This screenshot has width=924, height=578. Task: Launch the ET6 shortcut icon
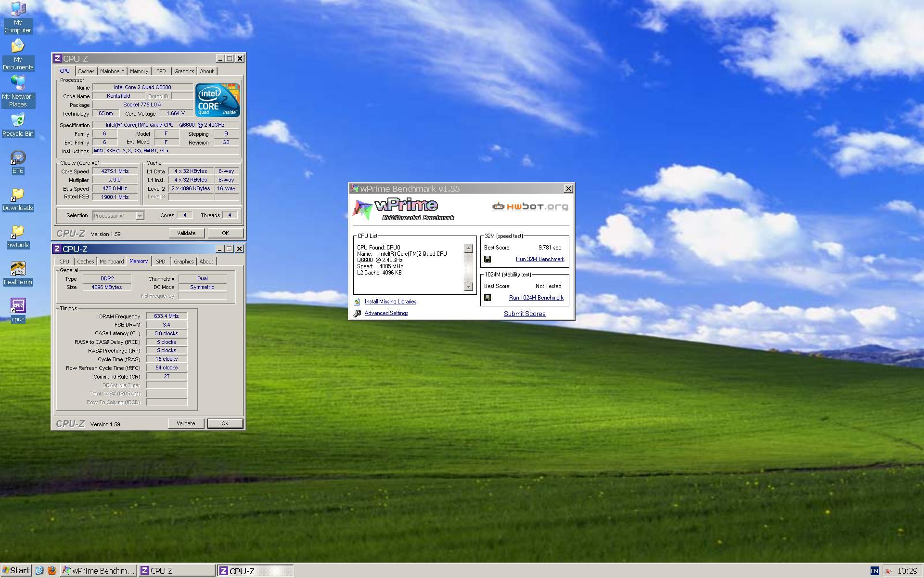point(18,162)
